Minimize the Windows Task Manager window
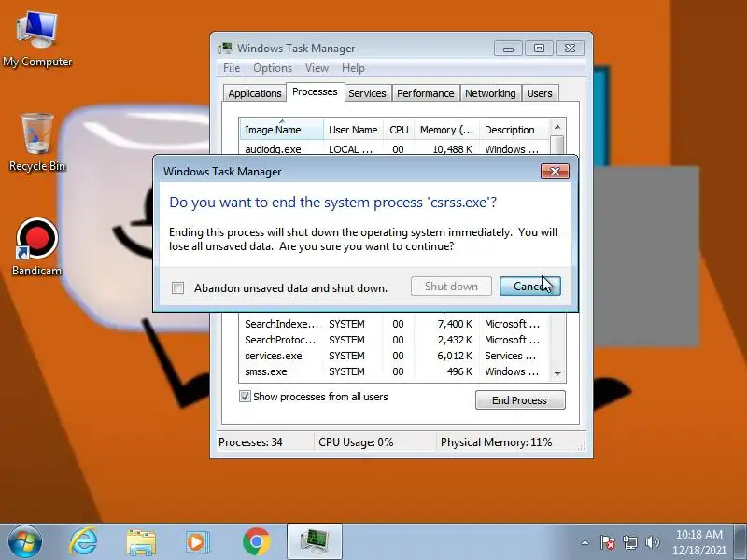The image size is (747, 560). pos(508,49)
